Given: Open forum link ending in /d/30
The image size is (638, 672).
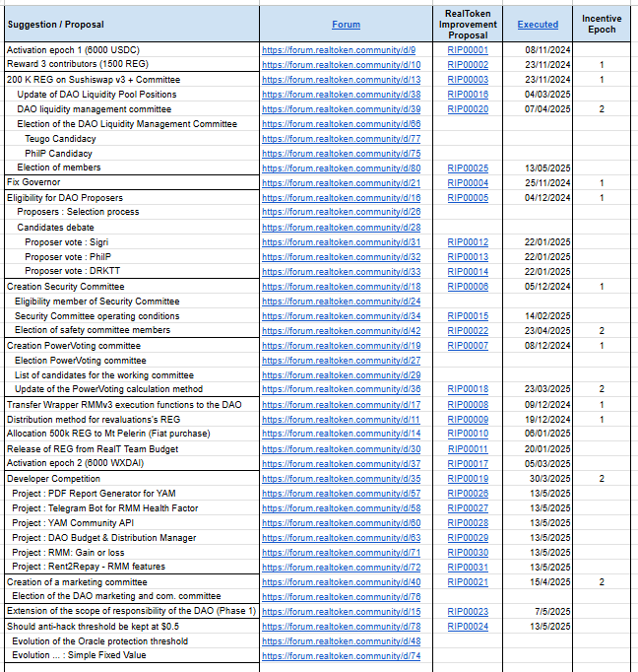Looking at the screenshot, I should [342, 449].
